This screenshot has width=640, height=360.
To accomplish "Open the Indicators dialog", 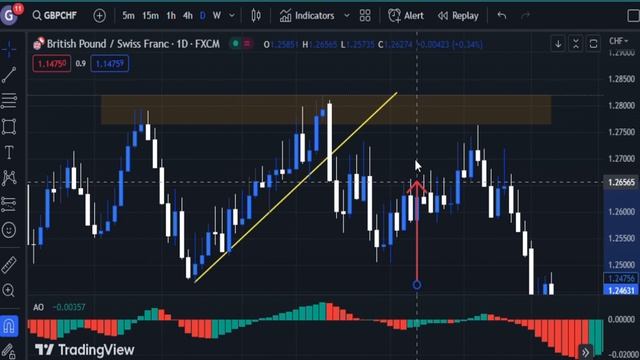I will click(x=307, y=16).
